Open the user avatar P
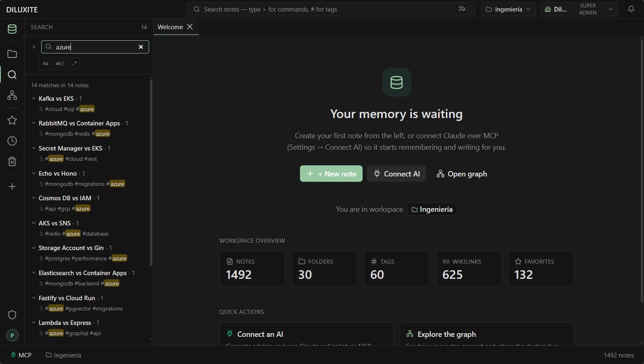Image resolution: width=644 pixels, height=364 pixels. pos(12,335)
